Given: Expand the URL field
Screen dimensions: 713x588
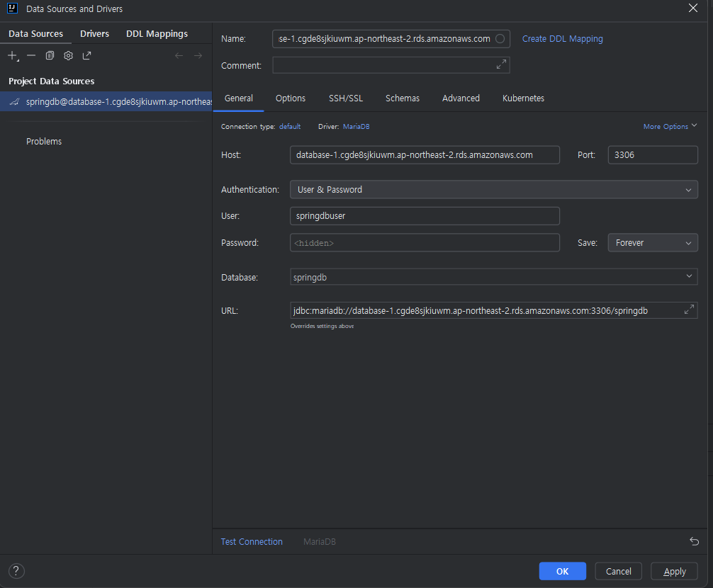Looking at the screenshot, I should pos(689,310).
